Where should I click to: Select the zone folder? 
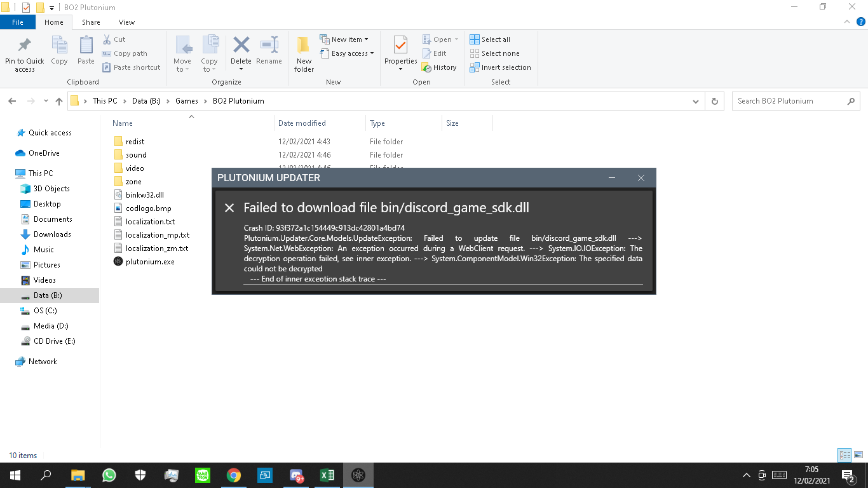click(133, 182)
